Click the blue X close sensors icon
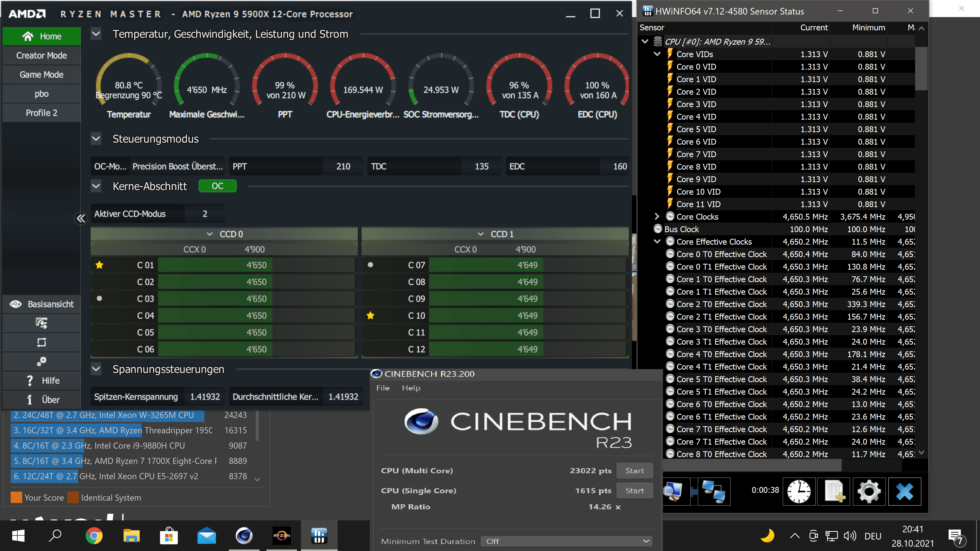The height and width of the screenshot is (551, 980). [904, 491]
